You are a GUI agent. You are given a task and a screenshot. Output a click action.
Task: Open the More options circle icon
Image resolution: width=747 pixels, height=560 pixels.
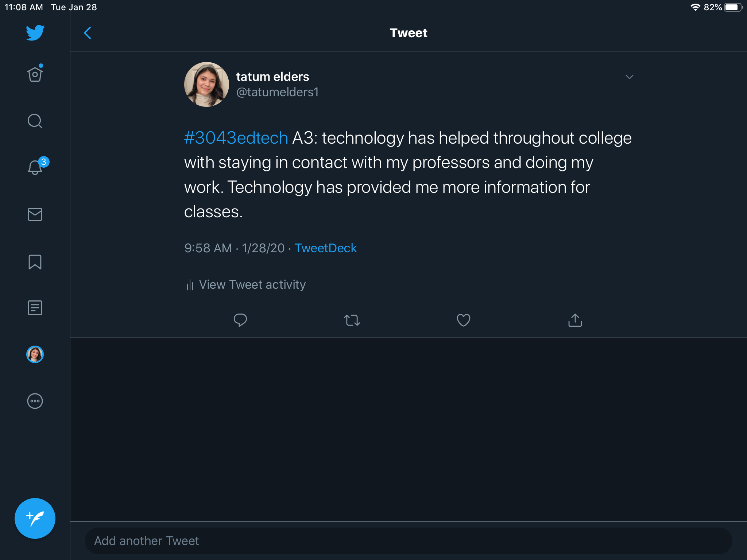coord(35,401)
